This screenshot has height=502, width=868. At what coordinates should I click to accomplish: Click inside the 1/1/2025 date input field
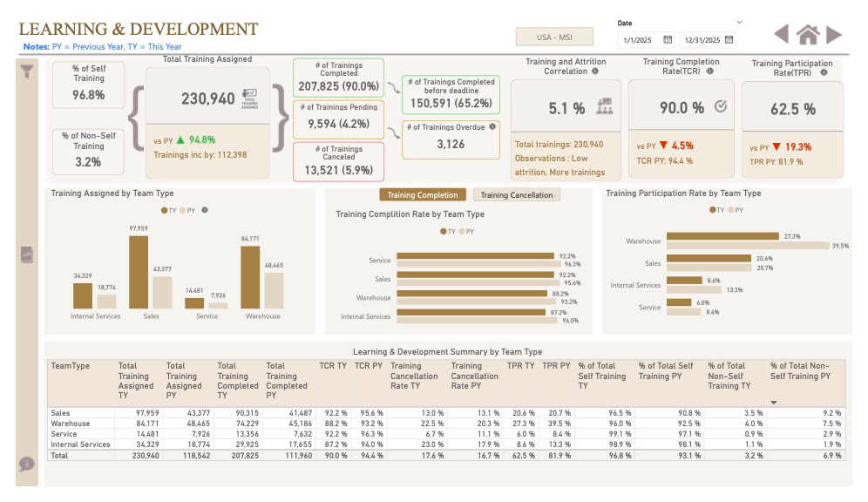click(637, 40)
